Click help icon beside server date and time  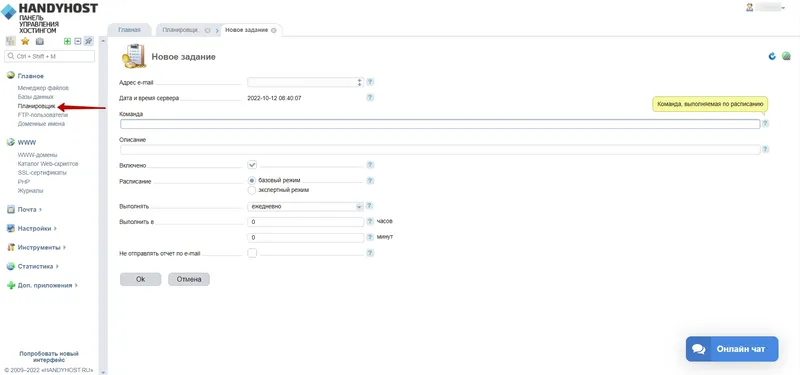click(370, 97)
